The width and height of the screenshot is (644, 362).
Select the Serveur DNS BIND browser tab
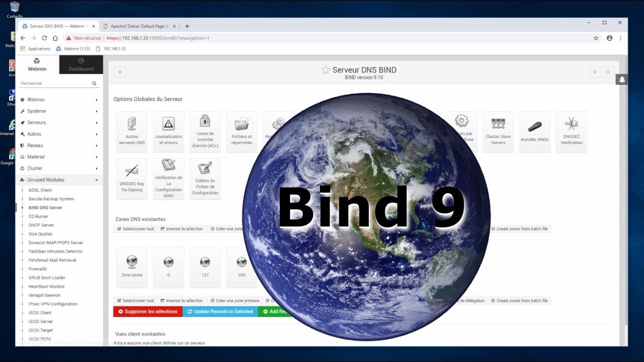[59, 26]
